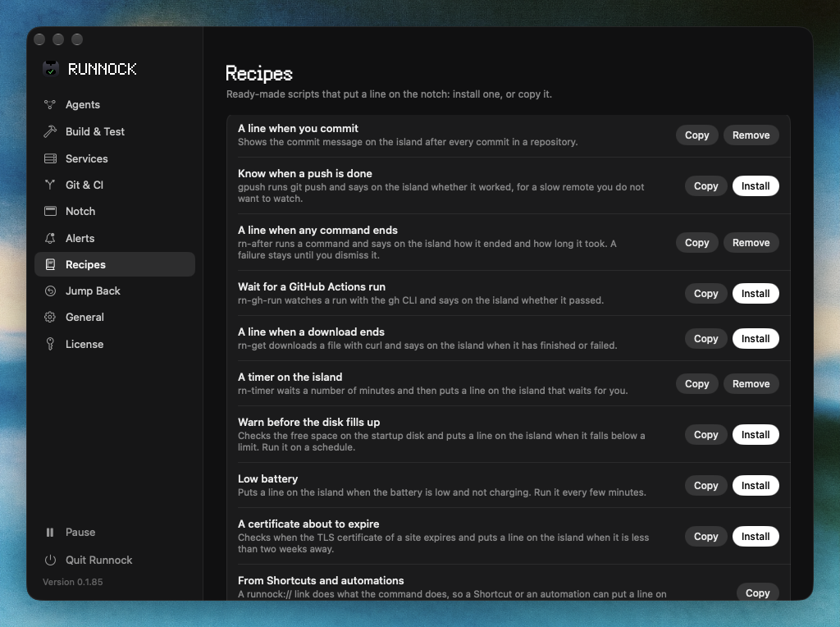Open the Build & Test section
The image size is (840, 627).
(115, 131)
